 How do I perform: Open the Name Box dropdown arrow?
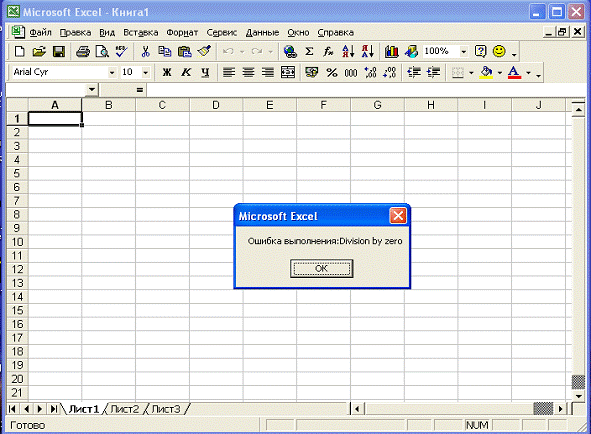[92, 90]
